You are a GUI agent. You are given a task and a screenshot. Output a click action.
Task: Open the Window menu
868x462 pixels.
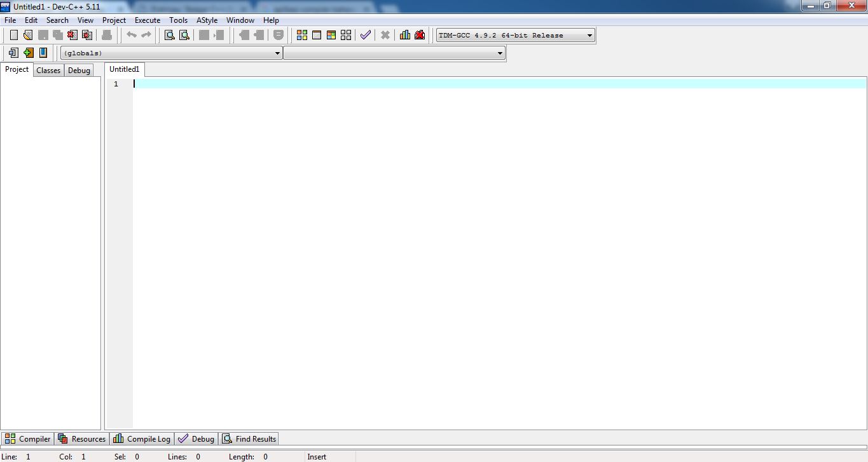240,20
